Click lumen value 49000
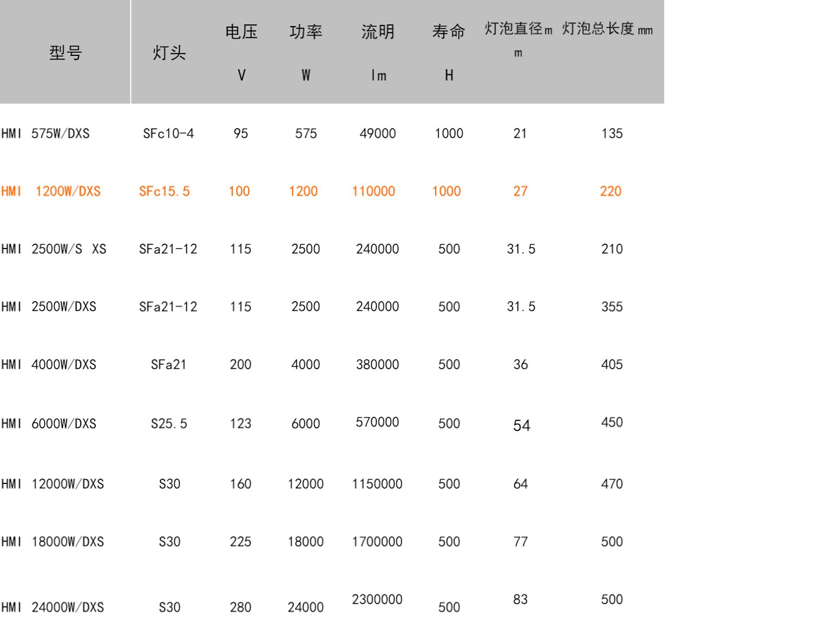The width and height of the screenshot is (814, 644). tap(378, 133)
